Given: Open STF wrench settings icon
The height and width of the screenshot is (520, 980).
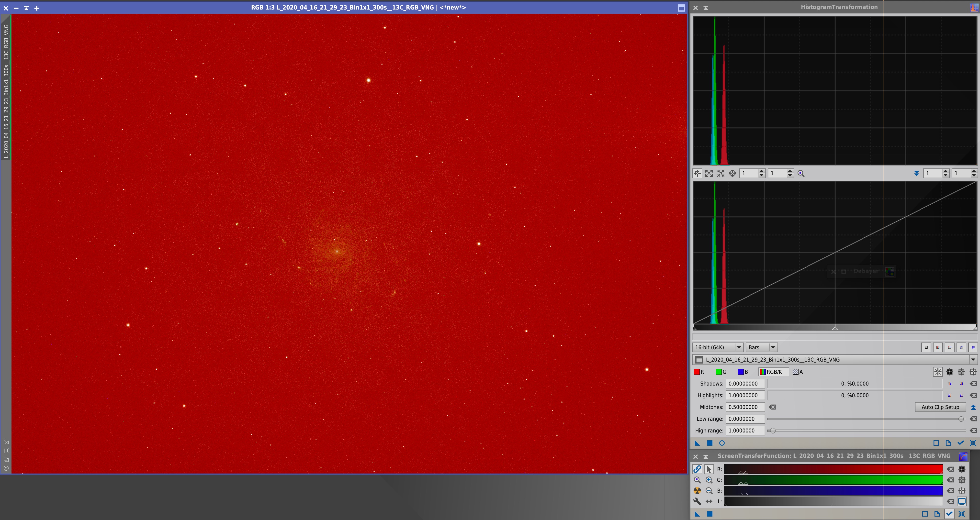Looking at the screenshot, I should pos(697,501).
